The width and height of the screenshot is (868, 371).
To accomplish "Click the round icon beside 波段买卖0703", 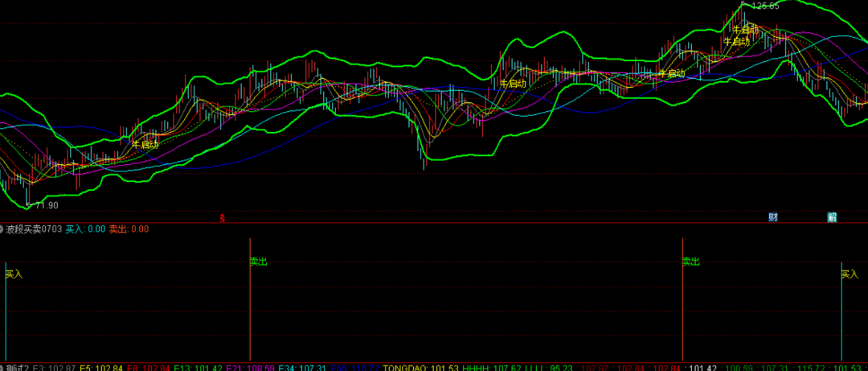I will pos(2,229).
